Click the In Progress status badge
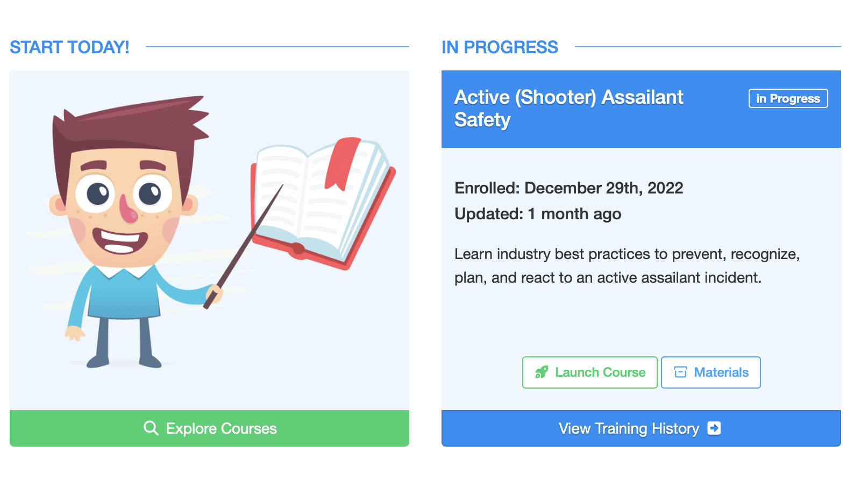Viewport: 868px width, 488px height. click(x=788, y=98)
